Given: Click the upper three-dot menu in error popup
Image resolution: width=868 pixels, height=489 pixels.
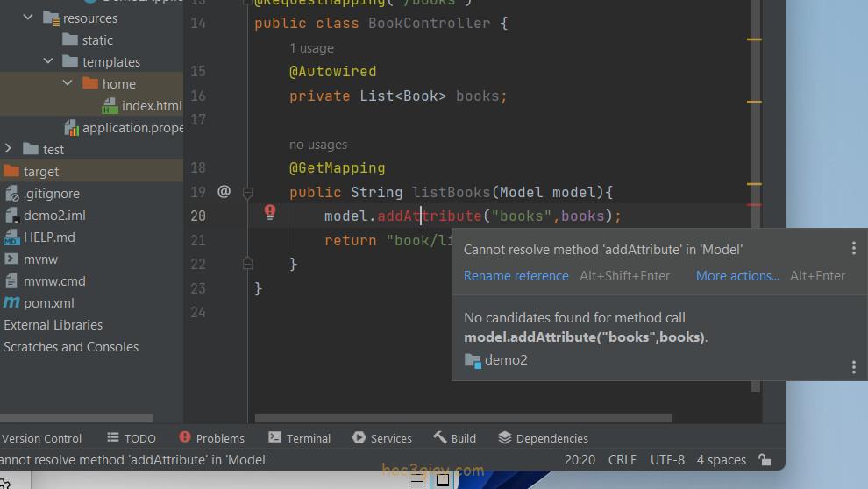Looking at the screenshot, I should pos(853,249).
